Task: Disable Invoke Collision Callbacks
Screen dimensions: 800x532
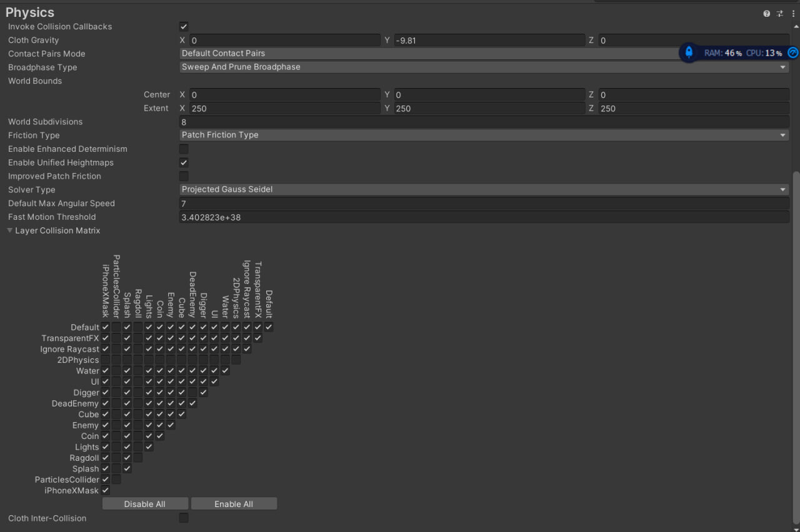Action: click(x=183, y=26)
